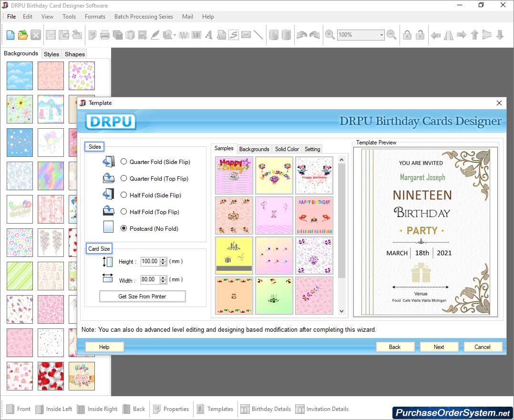Select the blue sky clouds background
The height and width of the screenshot is (420, 514).
pyautogui.click(x=20, y=76)
